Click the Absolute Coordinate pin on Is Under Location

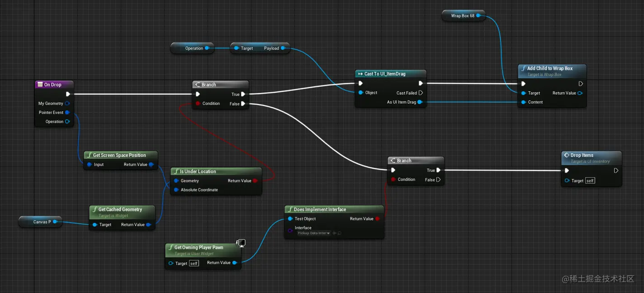(x=176, y=190)
